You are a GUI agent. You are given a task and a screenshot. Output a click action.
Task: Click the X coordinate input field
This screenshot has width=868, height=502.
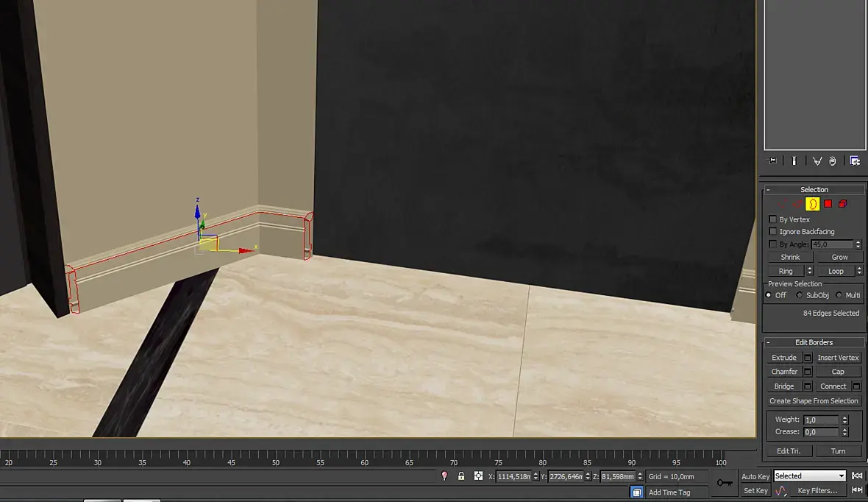click(513, 476)
